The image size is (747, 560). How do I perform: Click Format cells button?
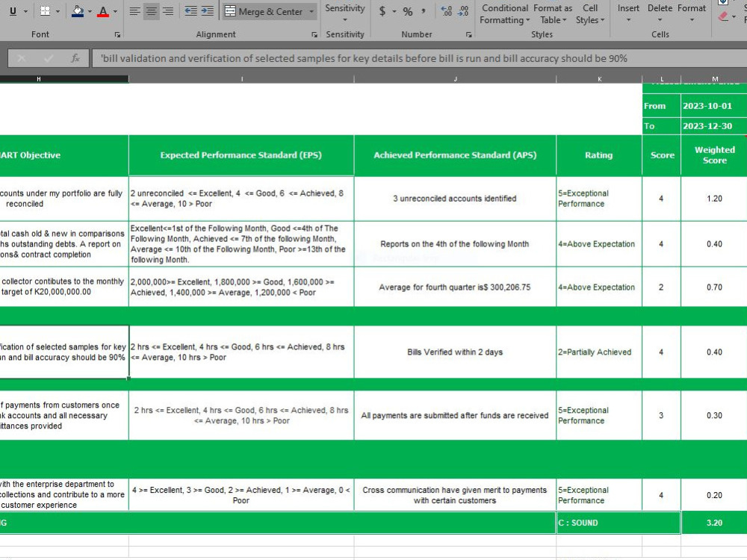tap(692, 13)
